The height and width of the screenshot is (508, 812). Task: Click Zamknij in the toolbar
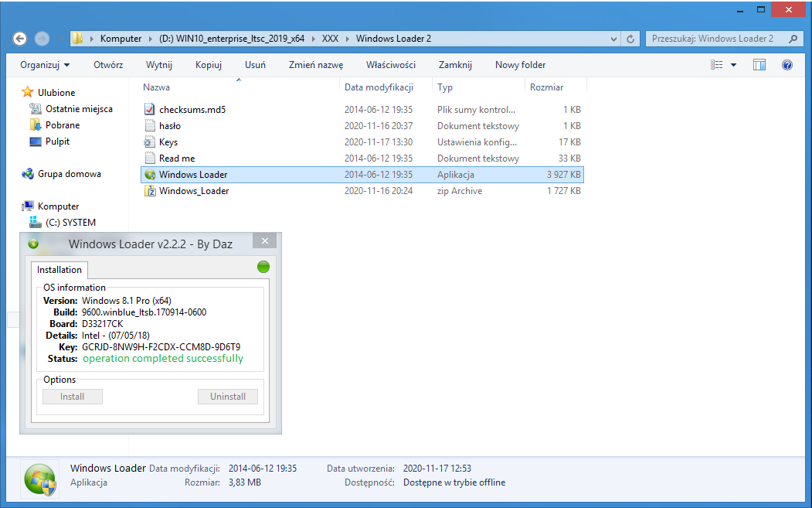(x=455, y=65)
